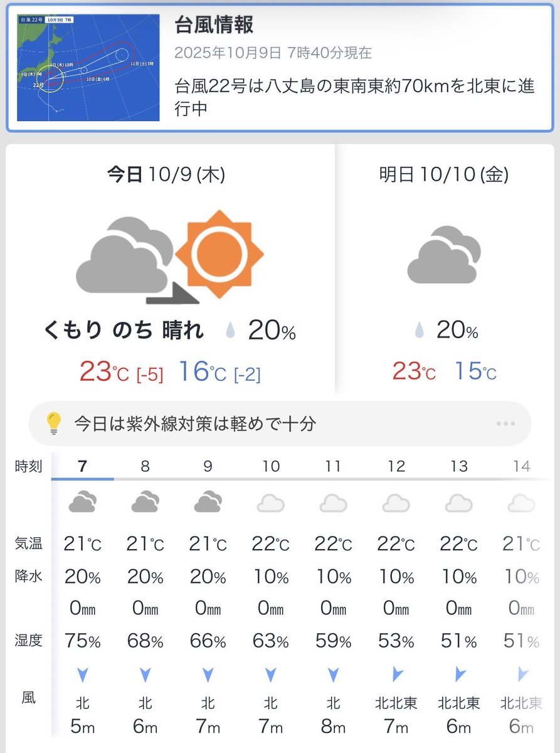560x753 pixels.
Task: Tap the 11 o'clock hour header
Action: (x=333, y=466)
